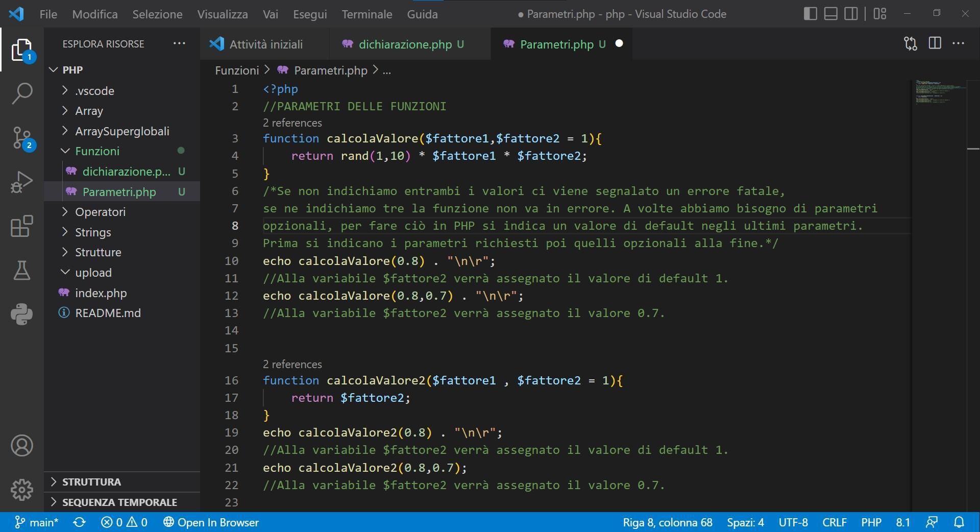Image resolution: width=980 pixels, height=532 pixels.
Task: Change line endings via CRLF indicator
Action: 834,522
